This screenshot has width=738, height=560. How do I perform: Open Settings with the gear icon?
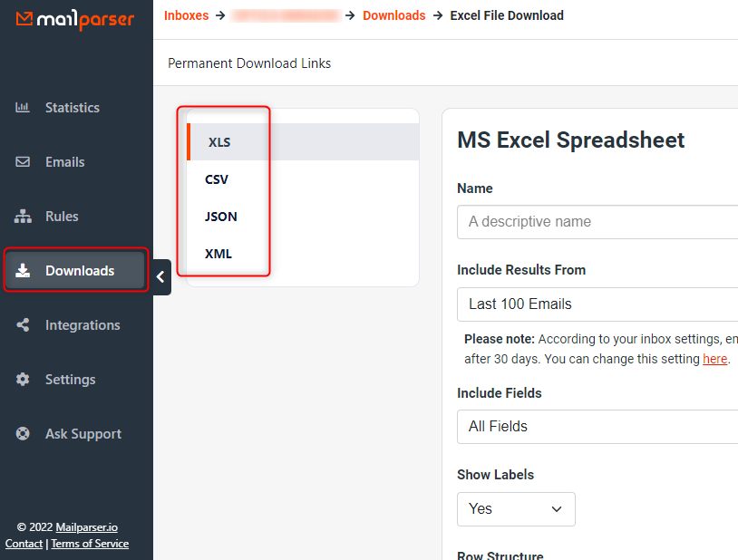22,379
